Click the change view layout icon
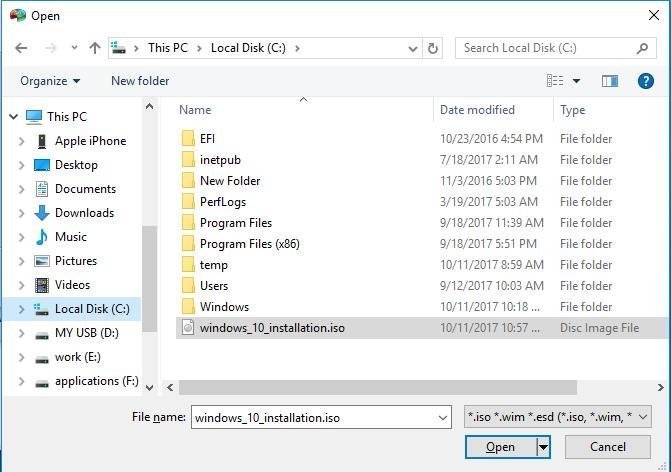 (x=556, y=81)
